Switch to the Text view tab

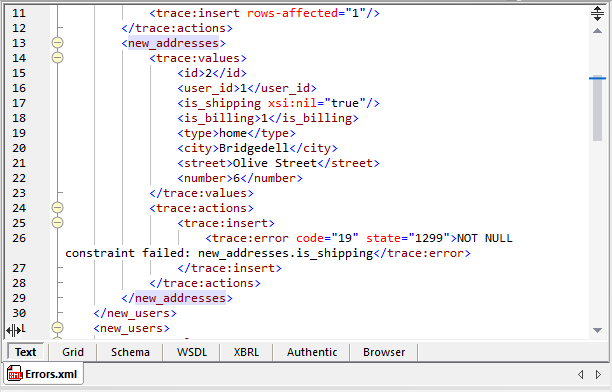pos(25,352)
